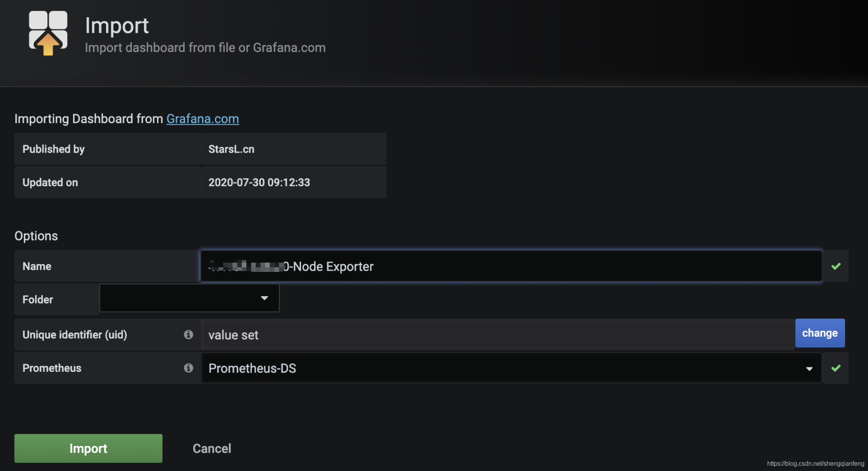
Task: Click info icon next to Prometheus label
Action: [x=188, y=368]
